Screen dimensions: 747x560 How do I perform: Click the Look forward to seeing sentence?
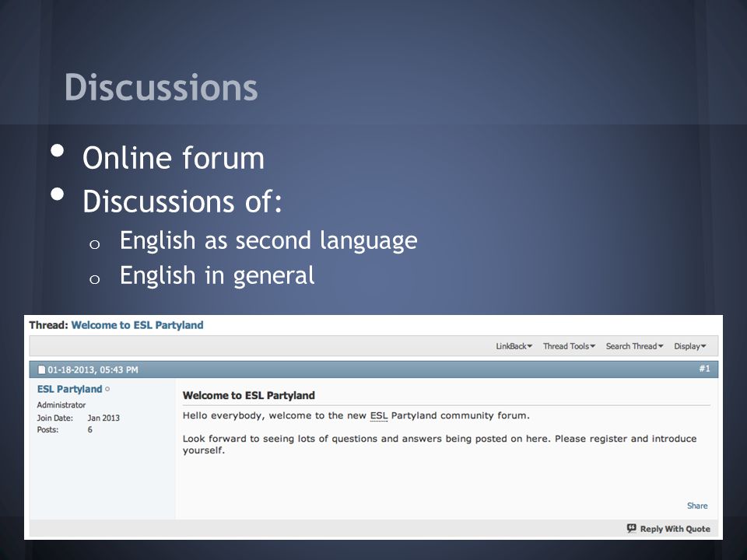tap(440, 444)
